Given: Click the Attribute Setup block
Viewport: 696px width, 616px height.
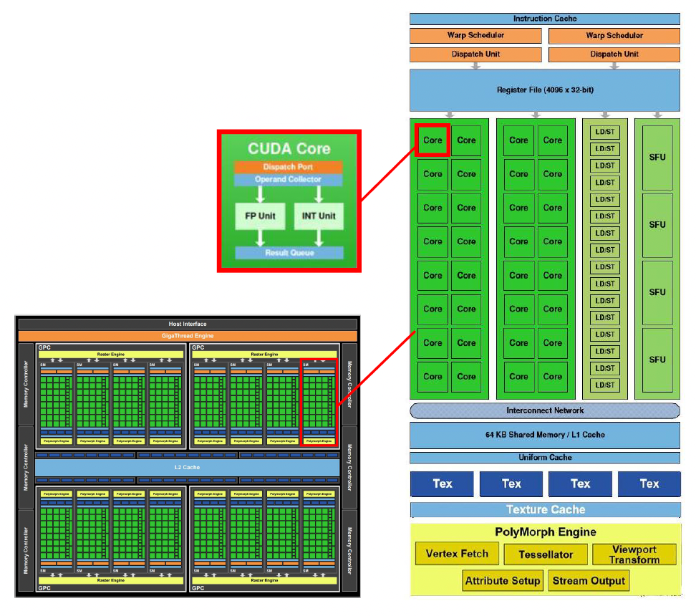Looking at the screenshot, I should coord(502,581).
